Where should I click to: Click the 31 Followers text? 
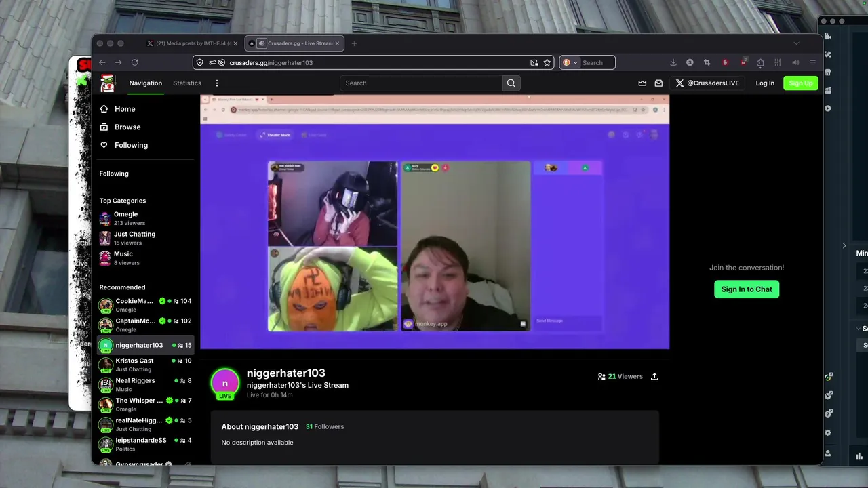(325, 426)
